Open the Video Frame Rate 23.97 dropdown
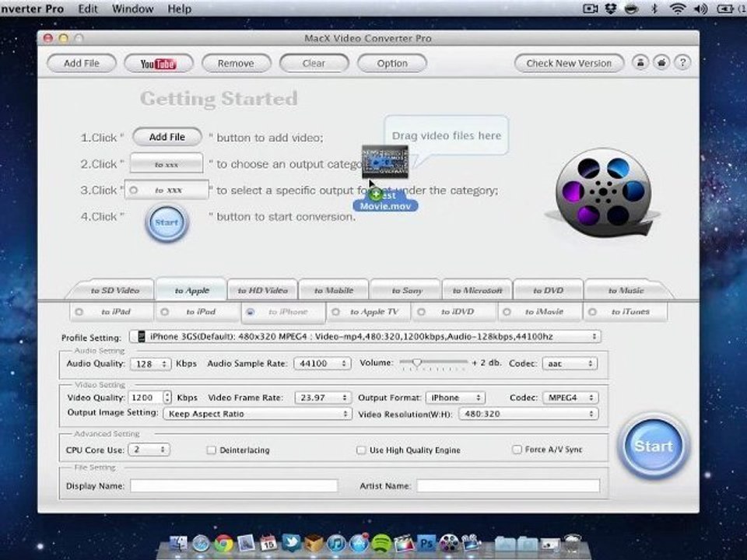This screenshot has width=747, height=560. click(323, 397)
